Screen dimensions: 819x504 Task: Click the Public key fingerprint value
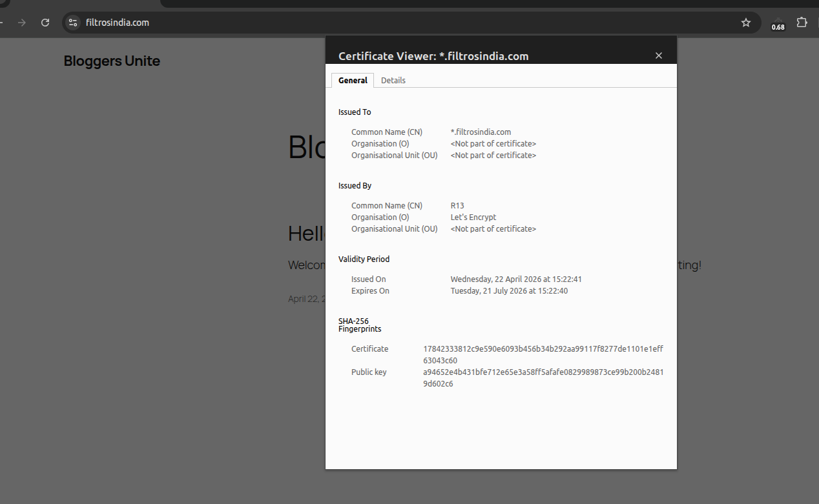543,378
